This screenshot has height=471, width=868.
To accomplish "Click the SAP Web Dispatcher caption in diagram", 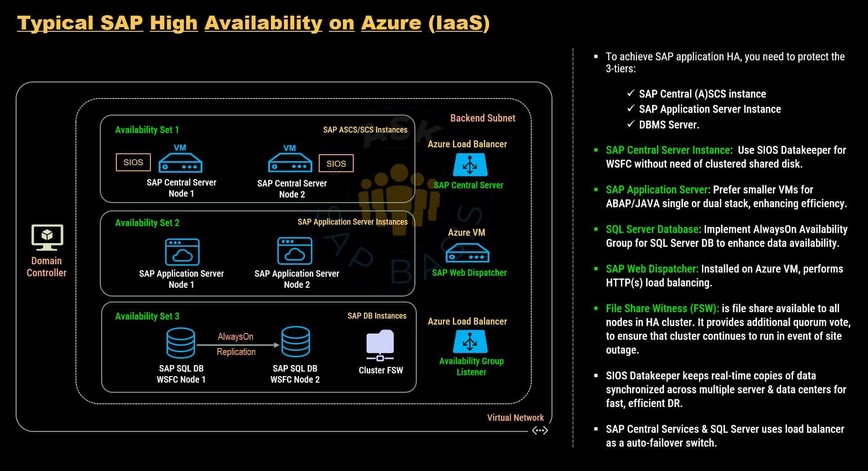I will [x=469, y=273].
